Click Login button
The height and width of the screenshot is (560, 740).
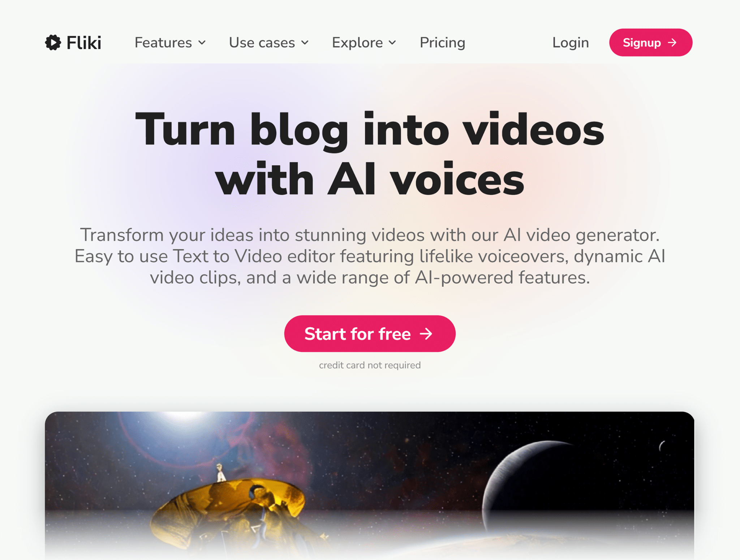pyautogui.click(x=570, y=42)
